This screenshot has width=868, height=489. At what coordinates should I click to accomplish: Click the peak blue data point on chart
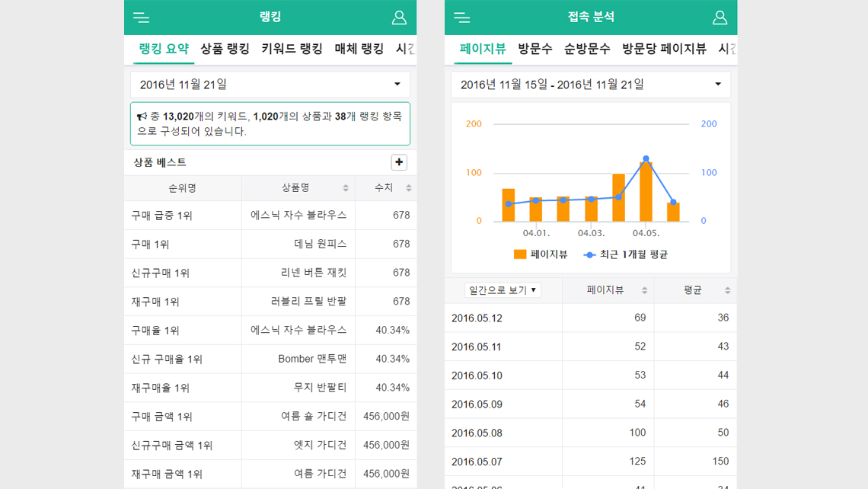pyautogui.click(x=646, y=159)
